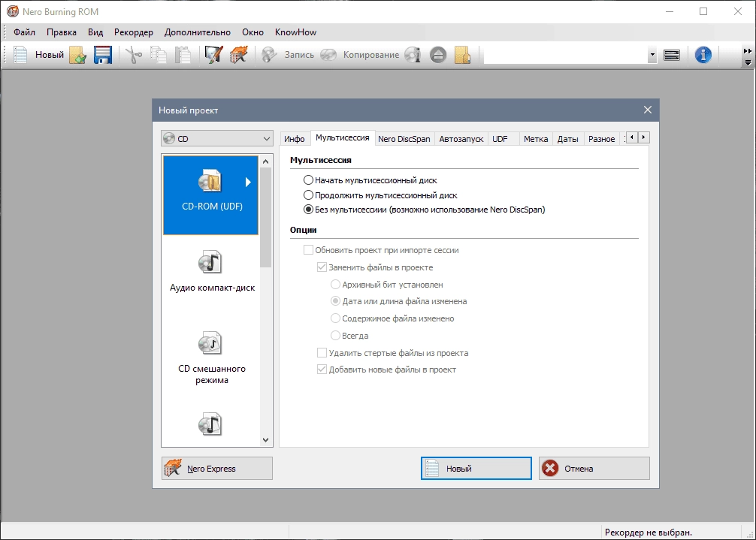The width and height of the screenshot is (756, 540).
Task: Click the Copy pages icon in toolbar
Action: [158, 55]
